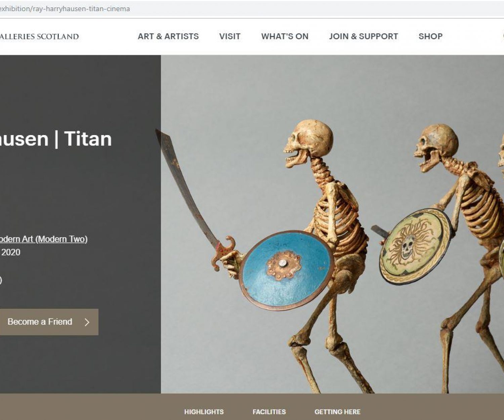
Task: Jump to the FACILITIES tab
Action: [269, 412]
